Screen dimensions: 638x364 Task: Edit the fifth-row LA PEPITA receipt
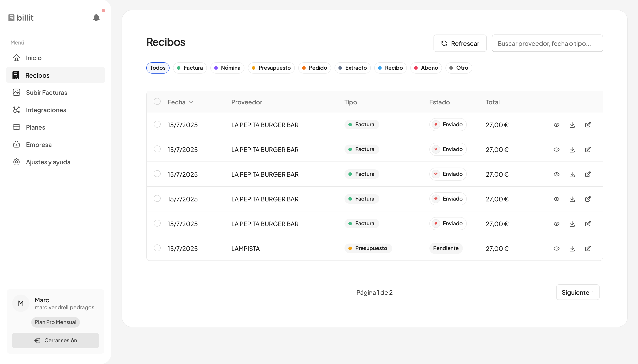[x=588, y=224]
